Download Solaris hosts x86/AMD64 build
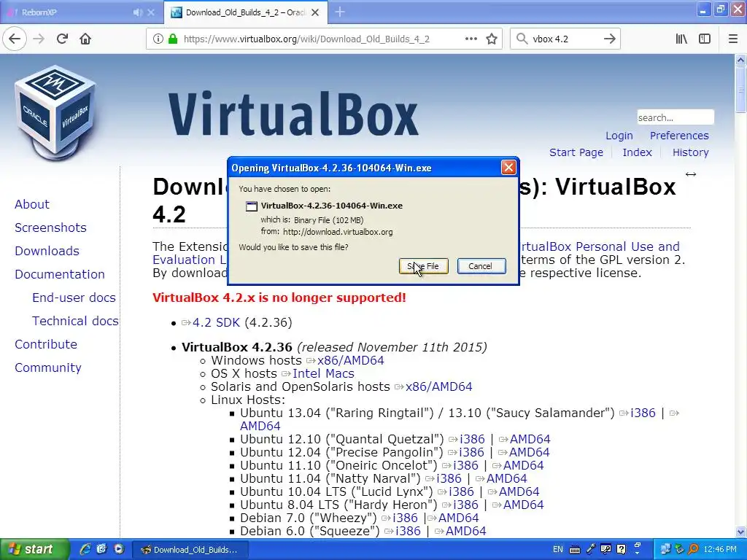This screenshot has width=747, height=560. (438, 386)
